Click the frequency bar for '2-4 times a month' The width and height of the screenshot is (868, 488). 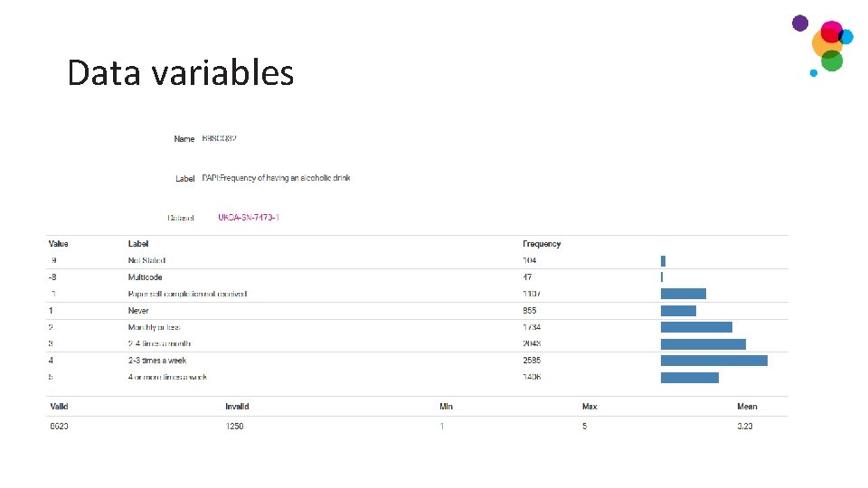[703, 344]
